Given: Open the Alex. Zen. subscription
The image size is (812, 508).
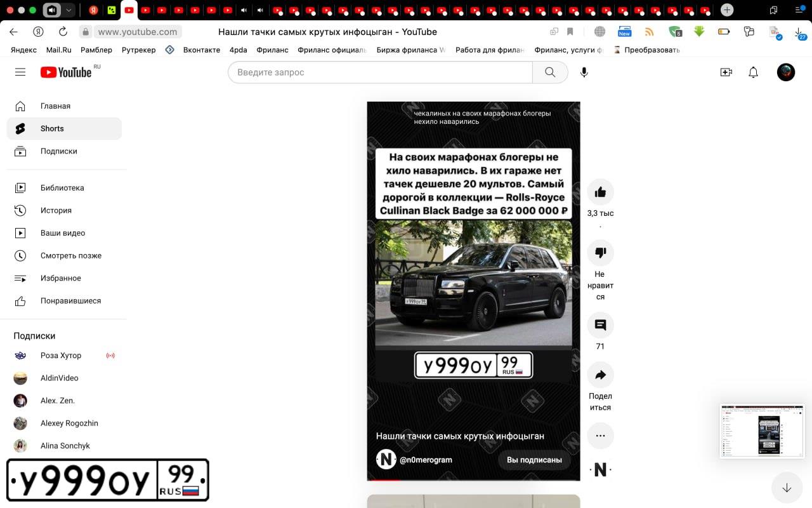Looking at the screenshot, I should (63, 401).
